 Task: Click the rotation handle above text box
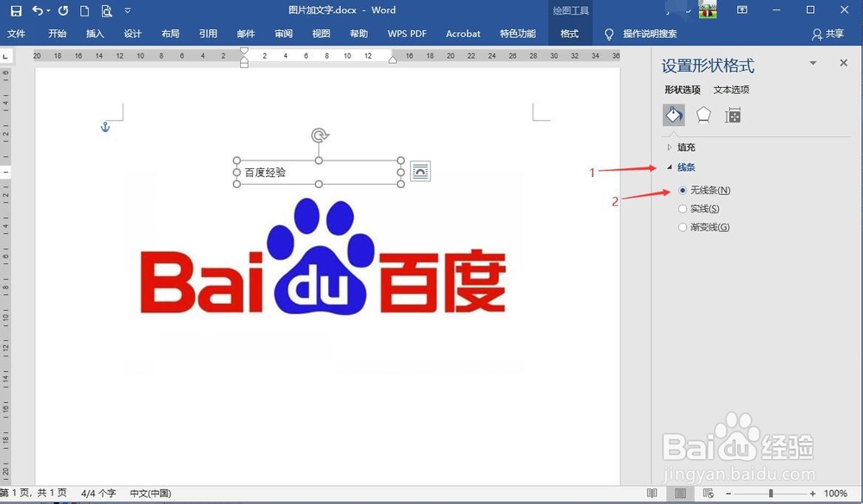(x=320, y=135)
